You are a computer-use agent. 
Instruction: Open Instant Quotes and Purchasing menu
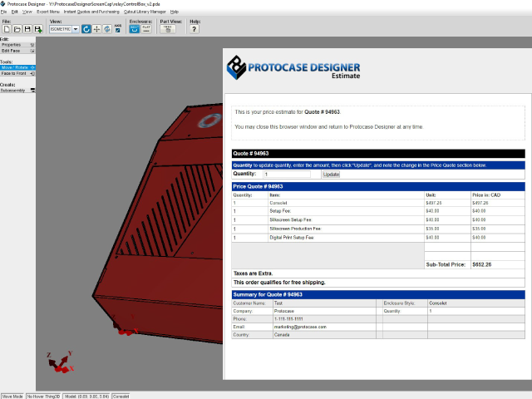coord(91,12)
